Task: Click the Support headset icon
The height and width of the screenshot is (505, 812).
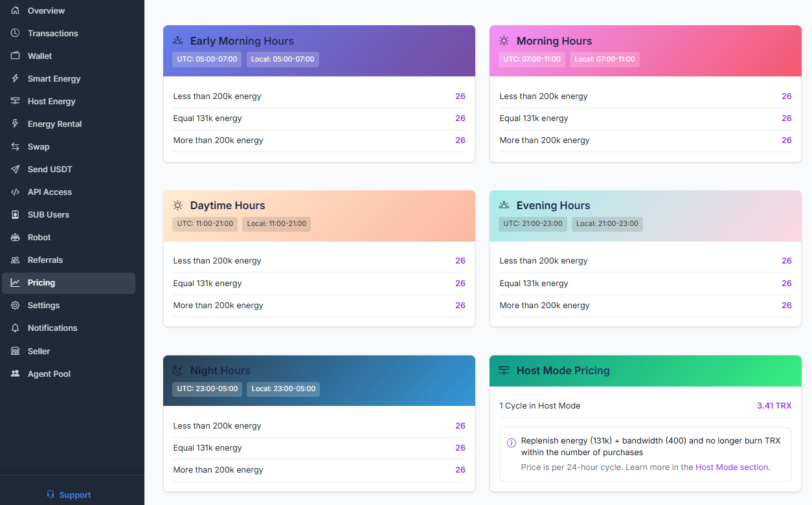Action: point(51,495)
